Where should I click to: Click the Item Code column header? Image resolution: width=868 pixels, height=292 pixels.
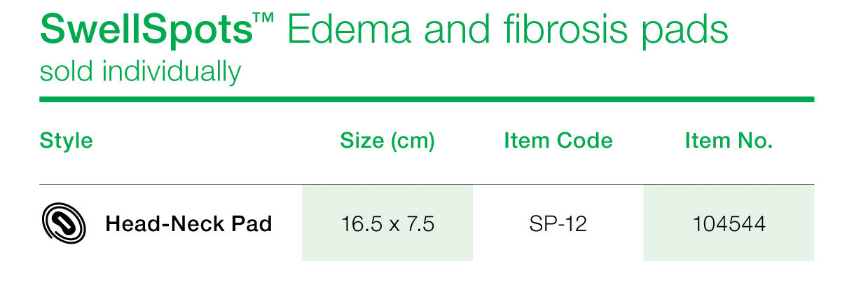(x=558, y=141)
